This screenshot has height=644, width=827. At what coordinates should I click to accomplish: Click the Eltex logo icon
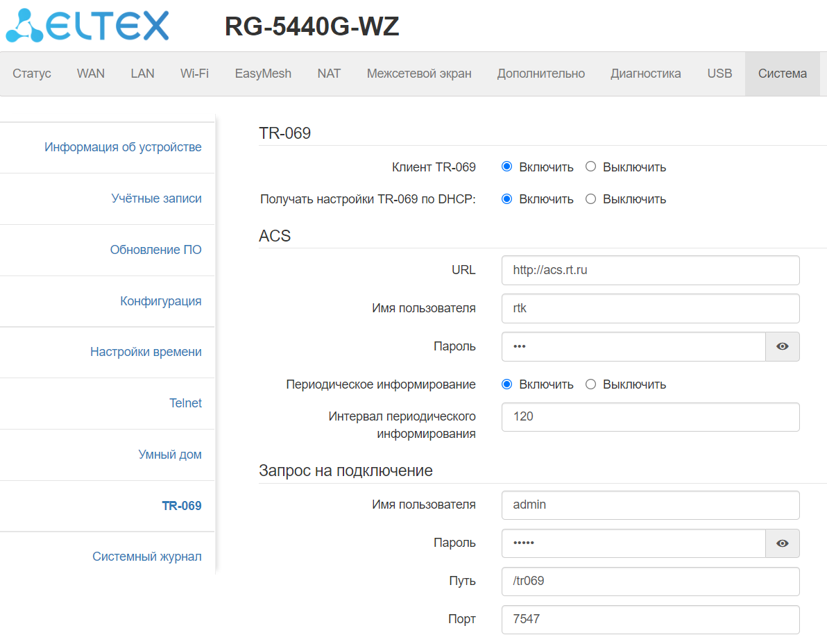(x=25, y=26)
